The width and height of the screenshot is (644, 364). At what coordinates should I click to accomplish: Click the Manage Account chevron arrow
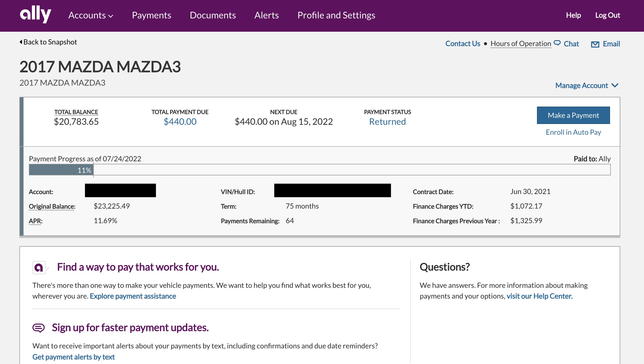tap(615, 85)
